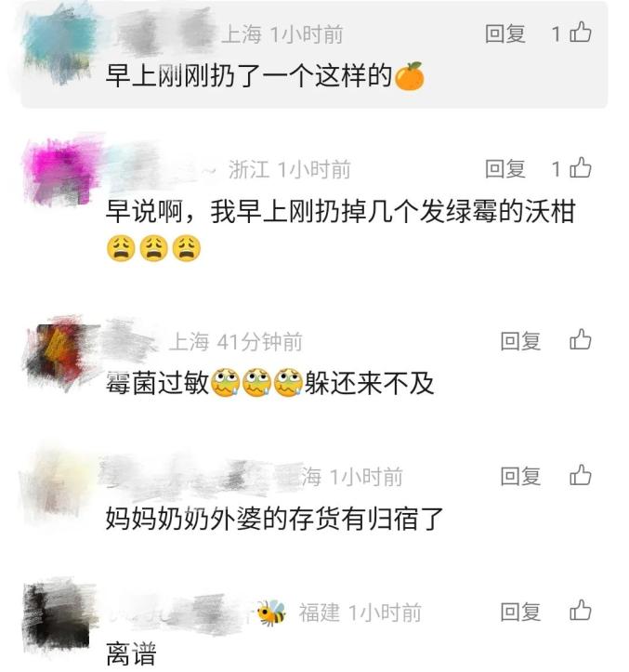View the red-black avatar profile
This screenshot has width=629, height=672.
point(57,352)
